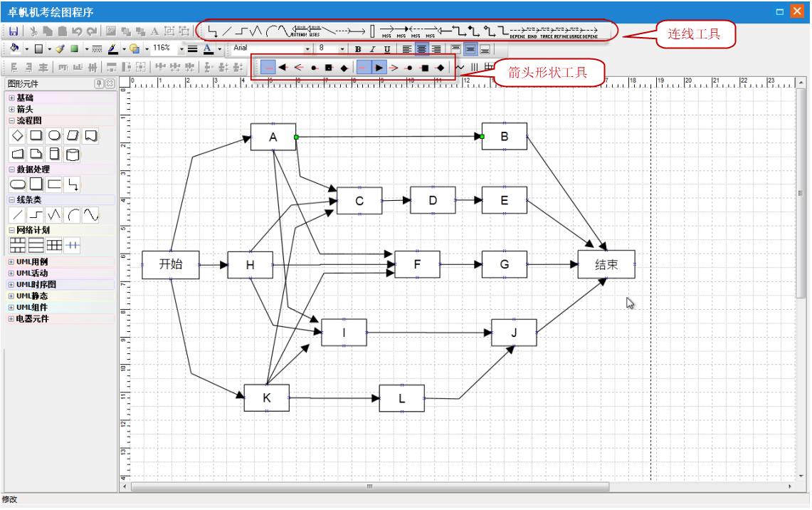Click the format painter brush icon
This screenshot has height=510, width=812.
[x=60, y=48]
